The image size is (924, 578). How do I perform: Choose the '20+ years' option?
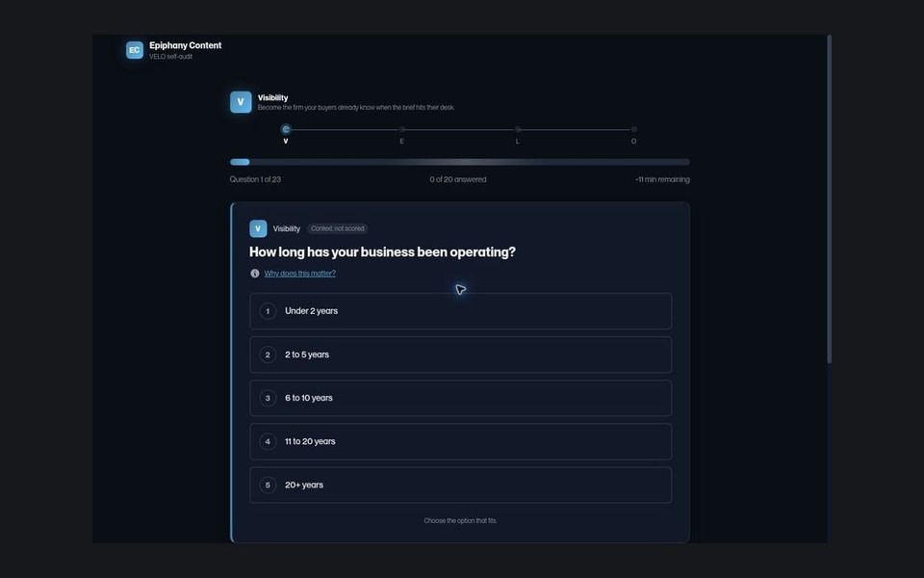point(460,485)
